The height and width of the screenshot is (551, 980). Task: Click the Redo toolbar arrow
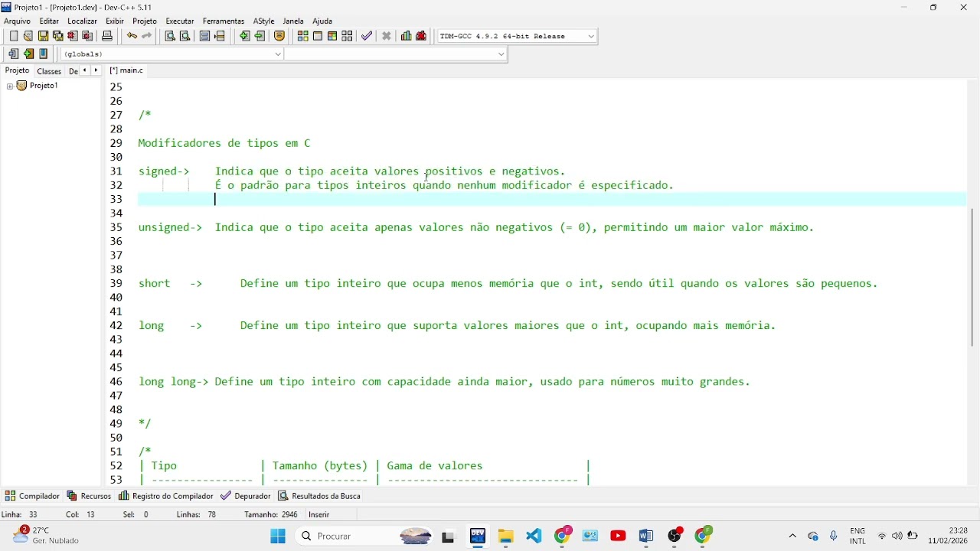click(146, 36)
